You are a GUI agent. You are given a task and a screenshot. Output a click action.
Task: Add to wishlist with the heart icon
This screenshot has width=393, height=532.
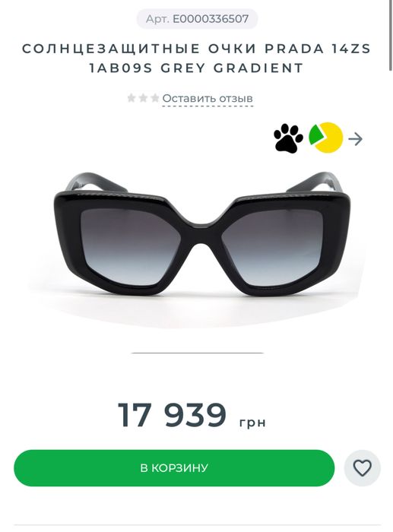point(362,468)
